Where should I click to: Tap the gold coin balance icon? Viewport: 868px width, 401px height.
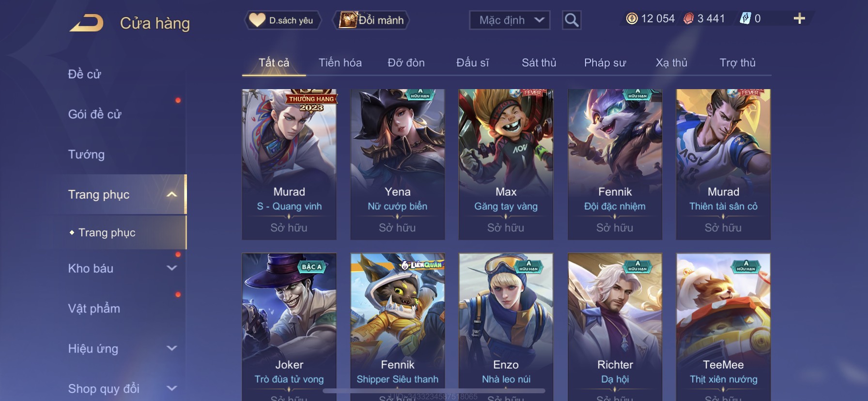[632, 19]
